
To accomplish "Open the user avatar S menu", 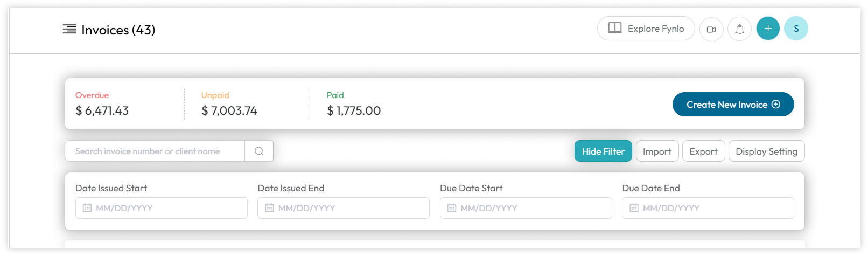I will tap(796, 29).
